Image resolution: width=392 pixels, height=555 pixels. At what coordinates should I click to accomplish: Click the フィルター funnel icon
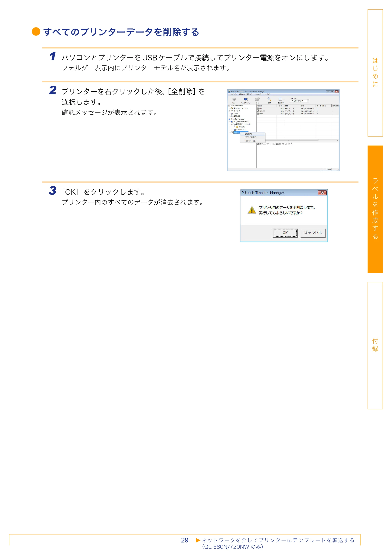(232, 111)
